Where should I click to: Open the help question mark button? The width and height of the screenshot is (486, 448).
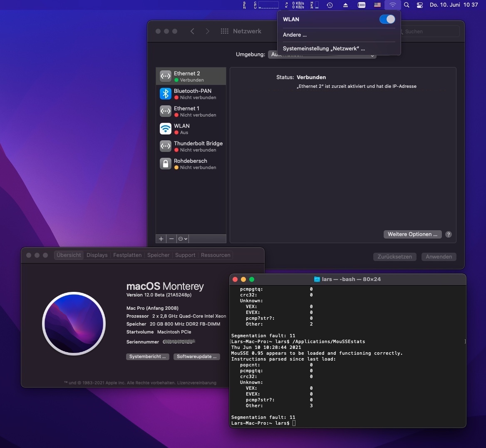[449, 234]
